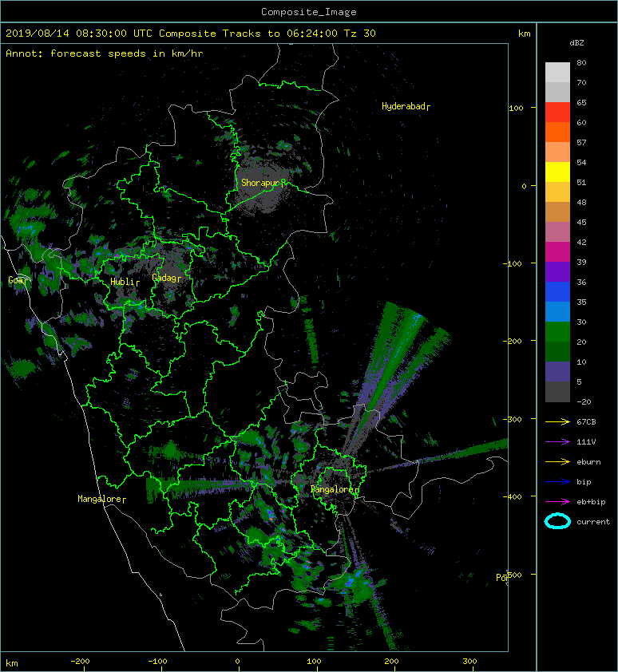The height and width of the screenshot is (672, 618).
Task: Click the -100 tick on horizontal axis
Action: 157,662
